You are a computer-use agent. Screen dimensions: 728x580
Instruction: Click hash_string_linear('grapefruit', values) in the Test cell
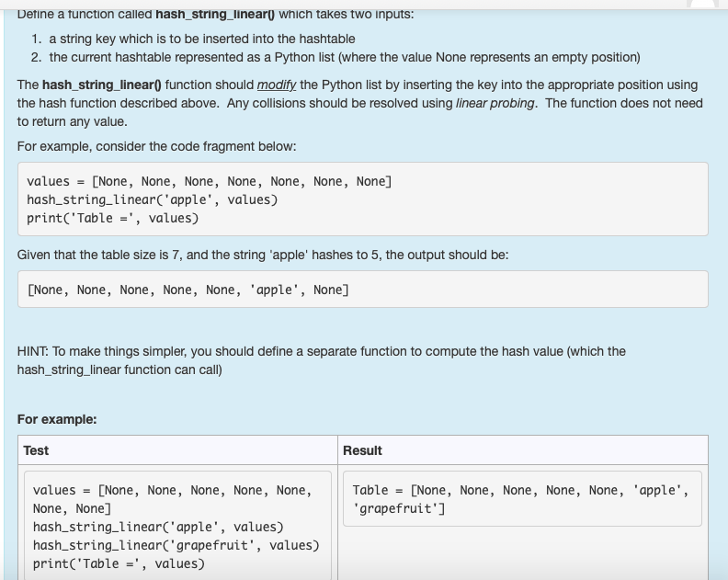pos(176,545)
